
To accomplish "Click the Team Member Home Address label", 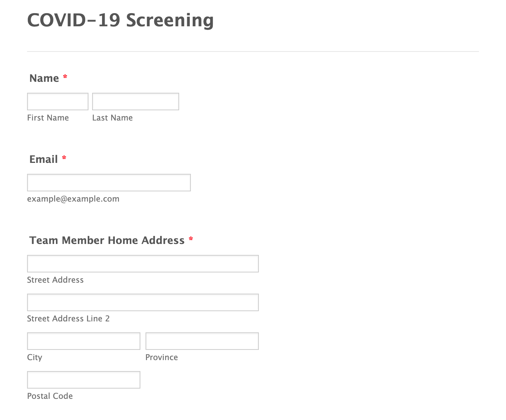I will click(107, 240).
